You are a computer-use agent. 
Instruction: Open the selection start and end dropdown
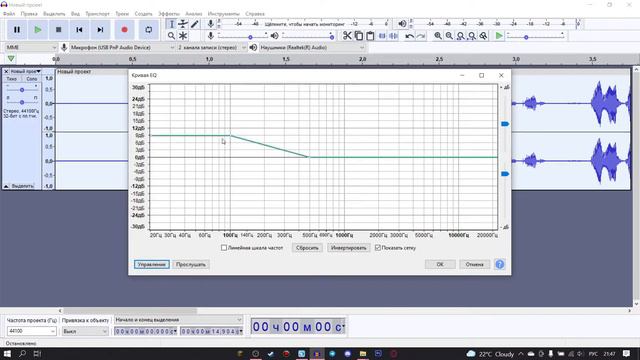(x=178, y=320)
